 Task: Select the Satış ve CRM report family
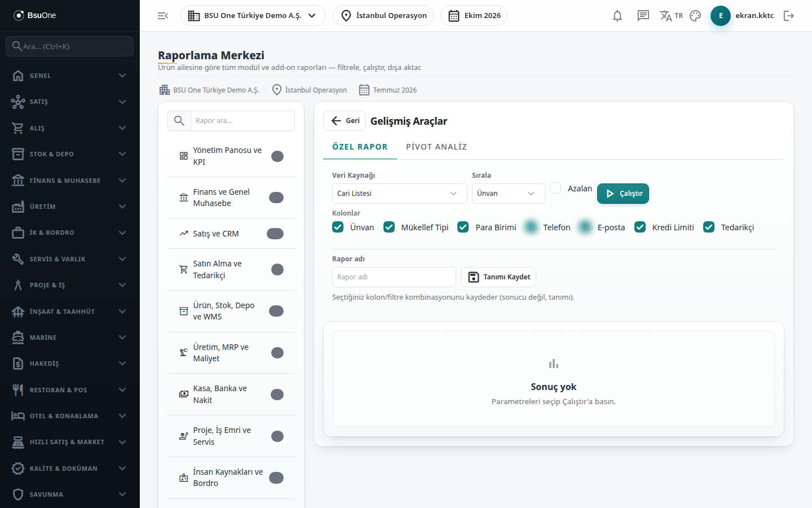231,234
